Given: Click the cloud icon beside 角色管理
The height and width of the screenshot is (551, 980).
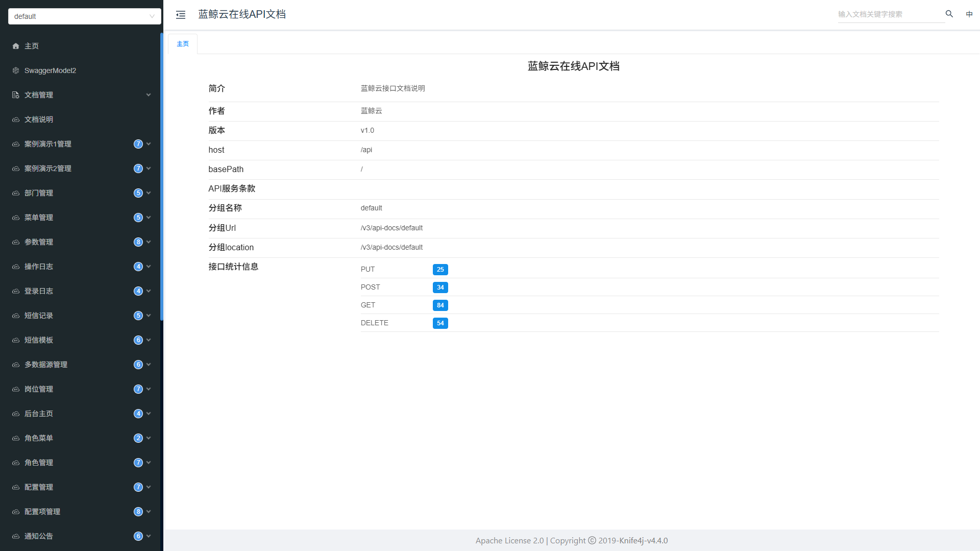Looking at the screenshot, I should [x=16, y=463].
